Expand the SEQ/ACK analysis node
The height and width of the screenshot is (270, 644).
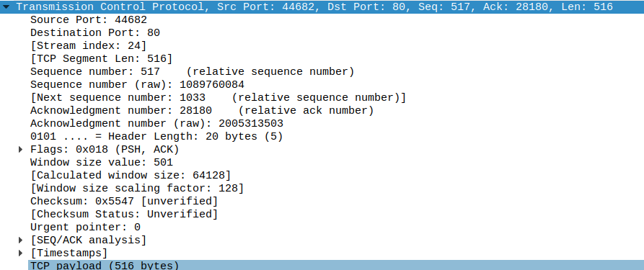(x=20, y=240)
